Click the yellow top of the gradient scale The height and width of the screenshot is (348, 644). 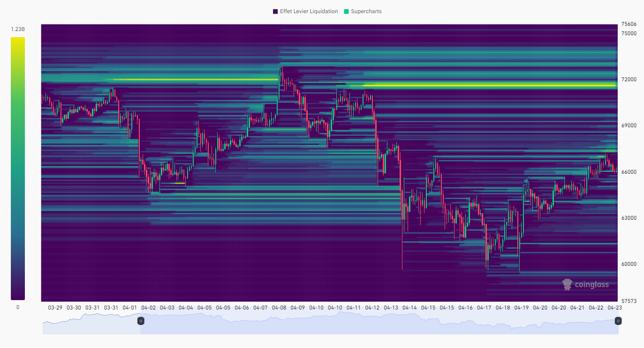(x=17, y=42)
